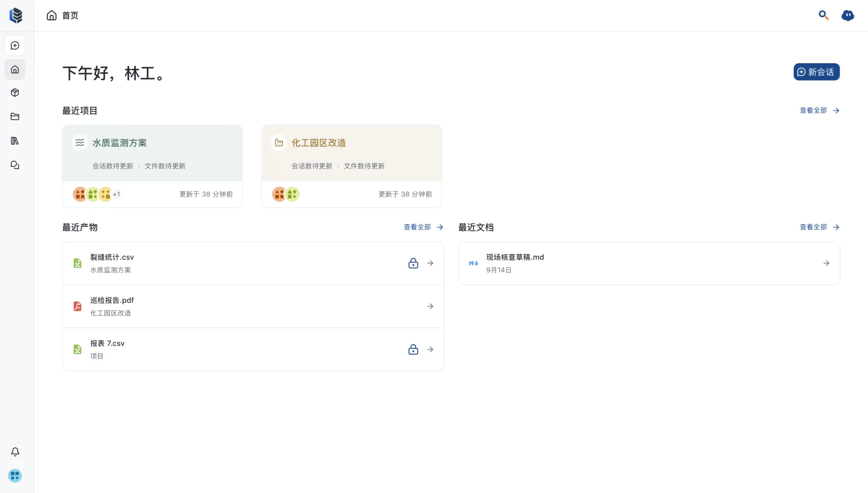Open the 报表 7.csv file name
Image resolution: width=868 pixels, height=493 pixels.
107,343
